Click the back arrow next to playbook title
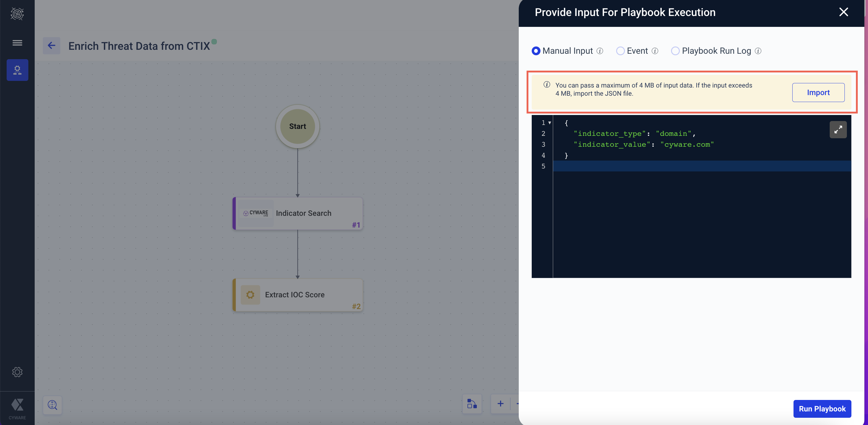The image size is (868, 425). [51, 46]
